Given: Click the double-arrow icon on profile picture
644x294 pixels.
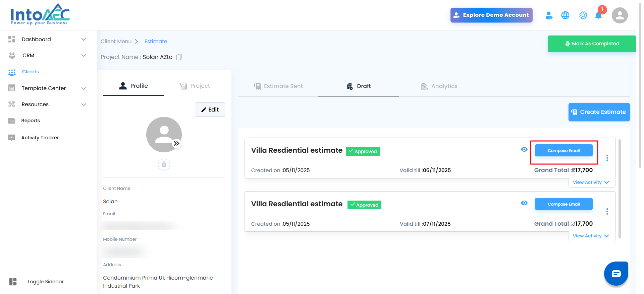Looking at the screenshot, I should 176,144.
